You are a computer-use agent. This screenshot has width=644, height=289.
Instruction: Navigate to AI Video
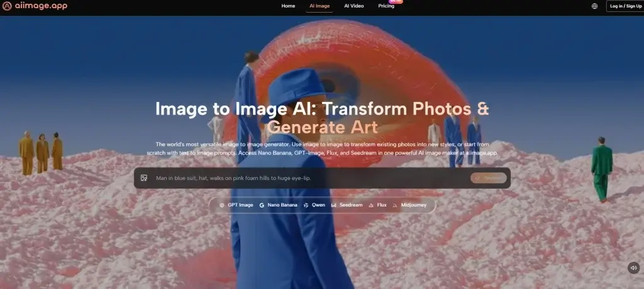353,6
